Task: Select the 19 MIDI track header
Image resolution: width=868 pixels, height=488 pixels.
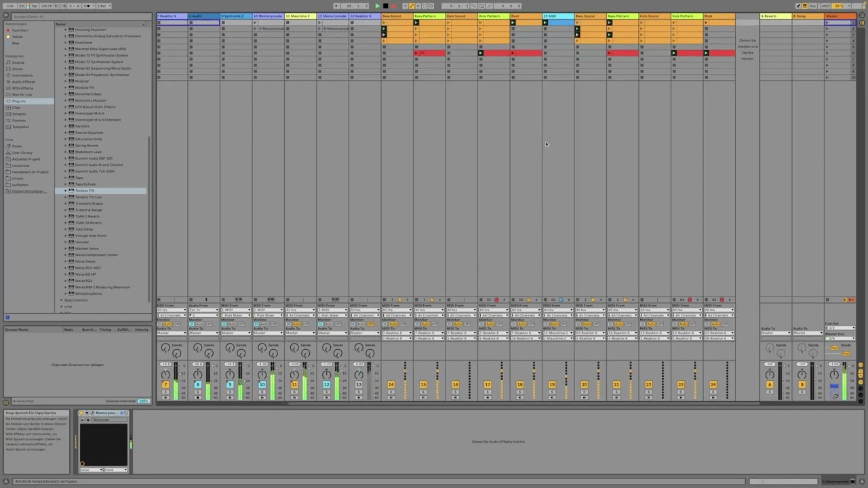Action: click(x=558, y=16)
